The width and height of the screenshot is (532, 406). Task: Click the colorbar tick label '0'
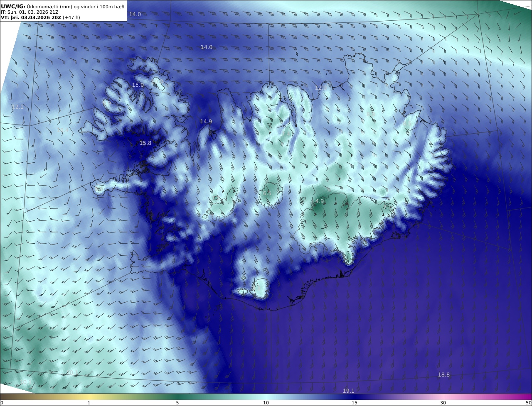pyautogui.click(x=2, y=403)
